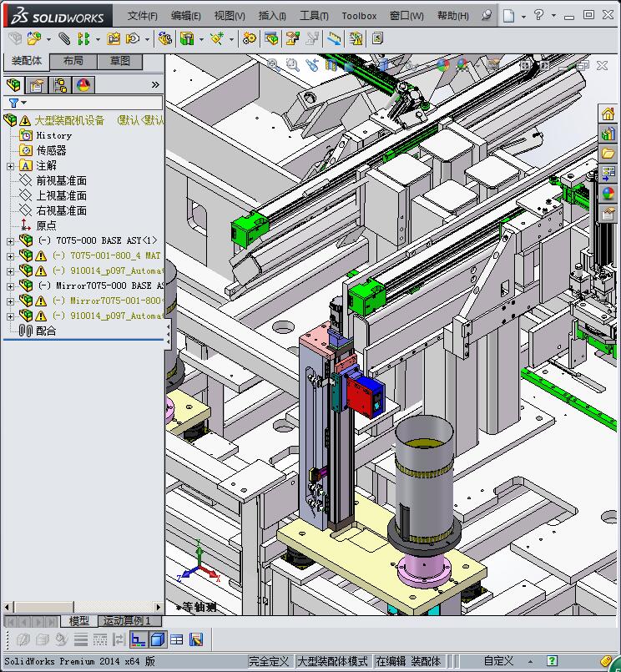
Task: Open the ConfigurationManager panel tab icon
Action: pos(60,85)
